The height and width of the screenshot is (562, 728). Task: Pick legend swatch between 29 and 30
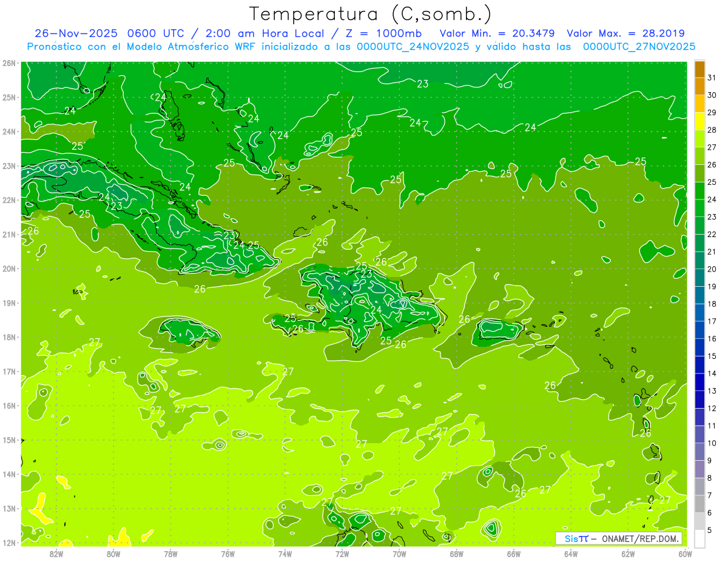click(x=699, y=104)
